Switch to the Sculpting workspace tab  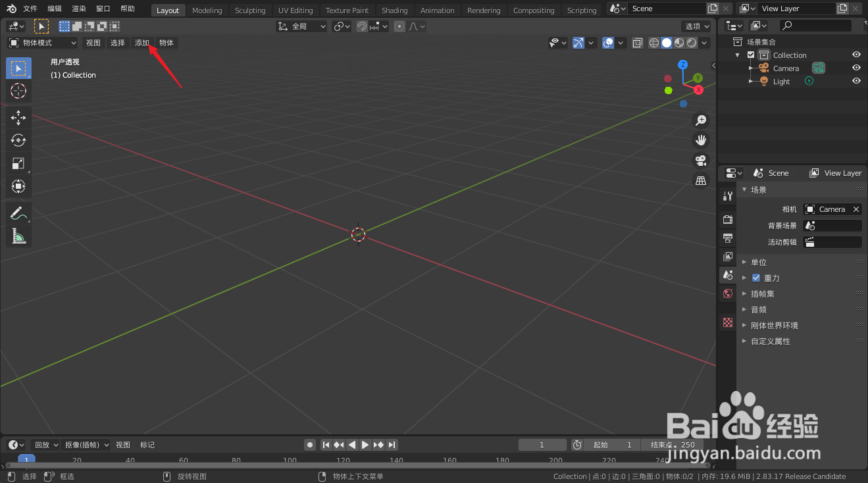(250, 10)
